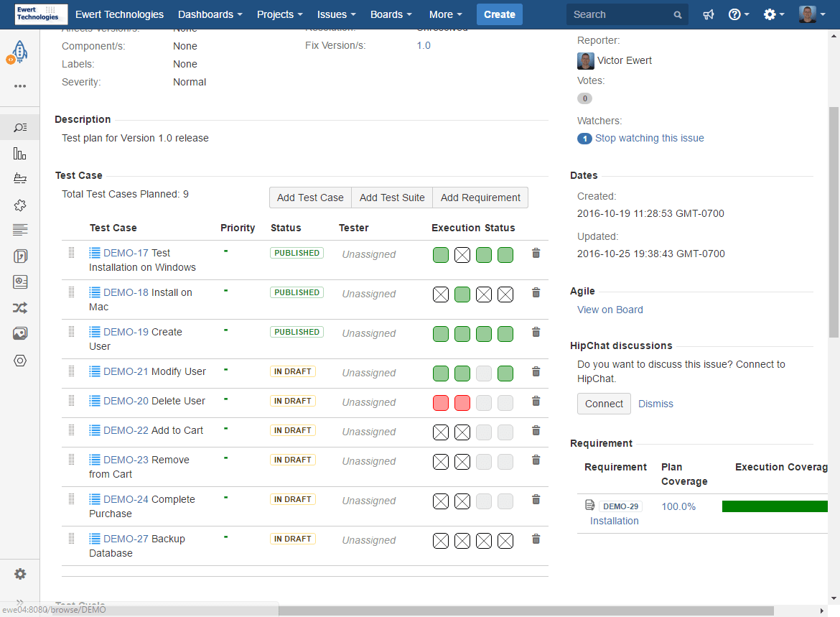Click the drag handle for DEMO-17 row
The image size is (840, 617).
[x=71, y=253]
